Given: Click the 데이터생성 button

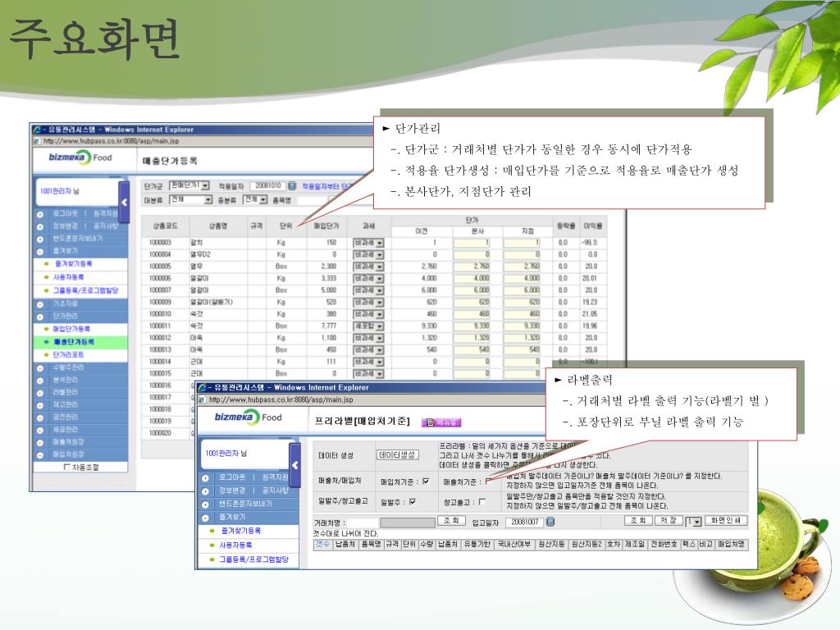Looking at the screenshot, I should tap(397, 454).
